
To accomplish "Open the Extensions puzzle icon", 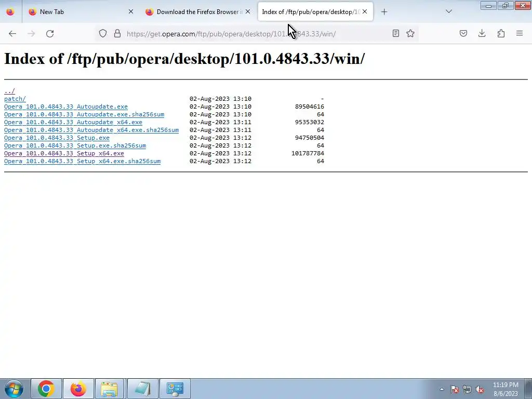I will pyautogui.click(x=501, y=33).
